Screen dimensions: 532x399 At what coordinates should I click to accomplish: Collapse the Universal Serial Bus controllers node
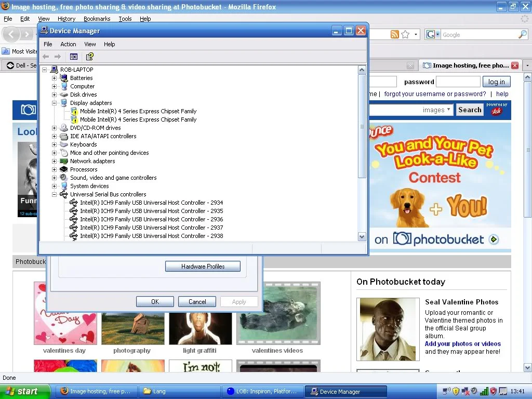pos(54,195)
